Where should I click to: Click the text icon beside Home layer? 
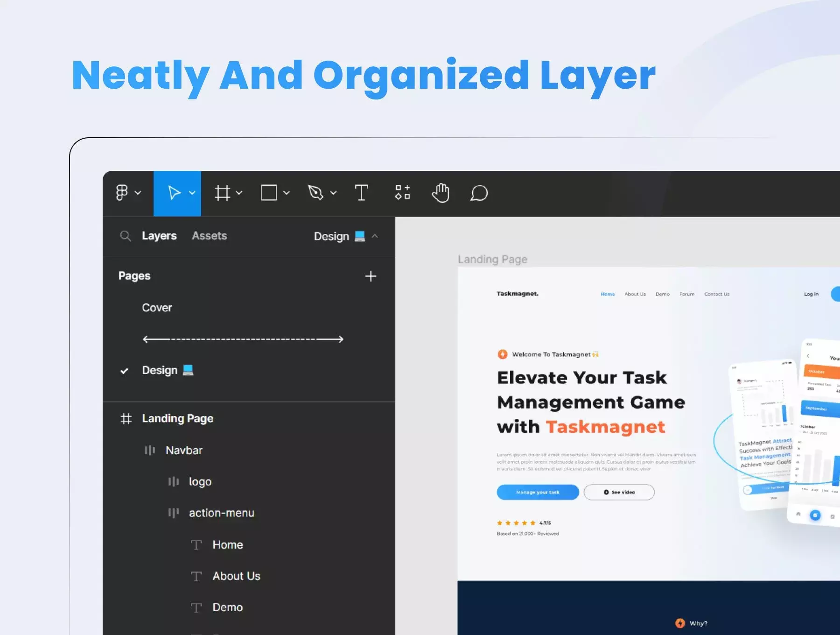(196, 545)
